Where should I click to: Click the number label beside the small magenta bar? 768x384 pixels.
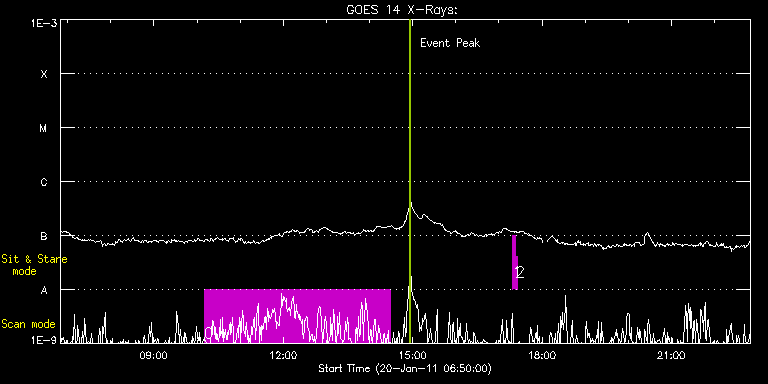pos(520,272)
